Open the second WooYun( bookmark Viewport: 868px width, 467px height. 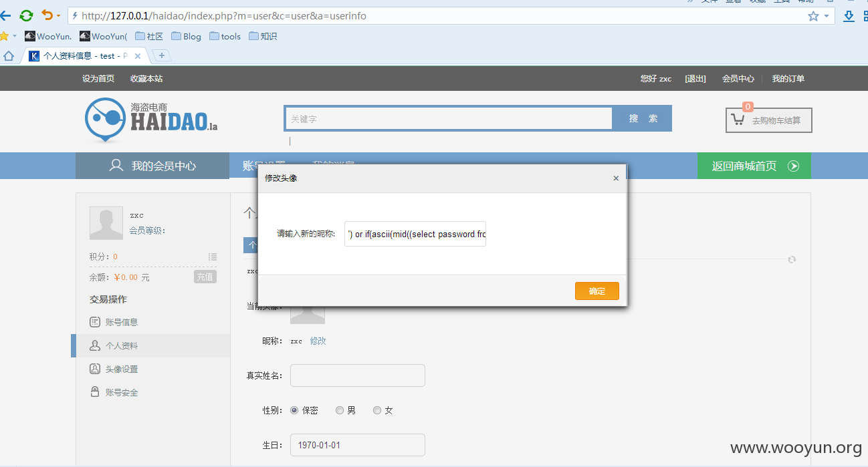tap(103, 36)
